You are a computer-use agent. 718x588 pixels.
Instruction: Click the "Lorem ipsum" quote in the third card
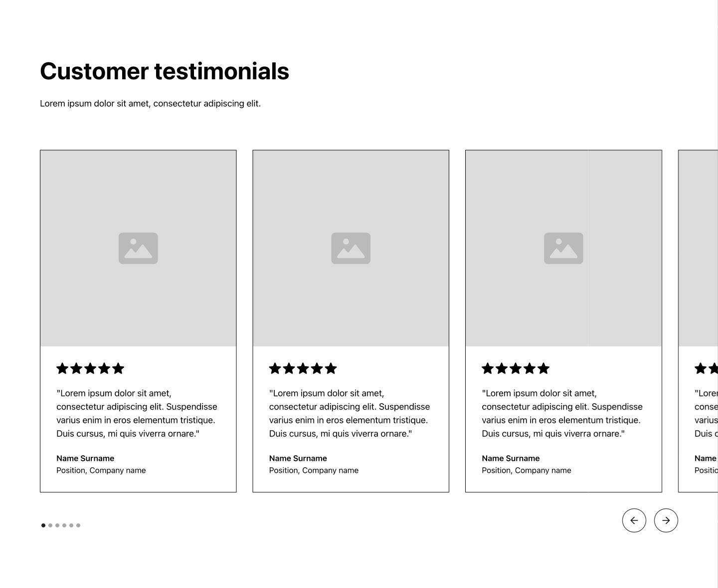pyautogui.click(x=562, y=413)
